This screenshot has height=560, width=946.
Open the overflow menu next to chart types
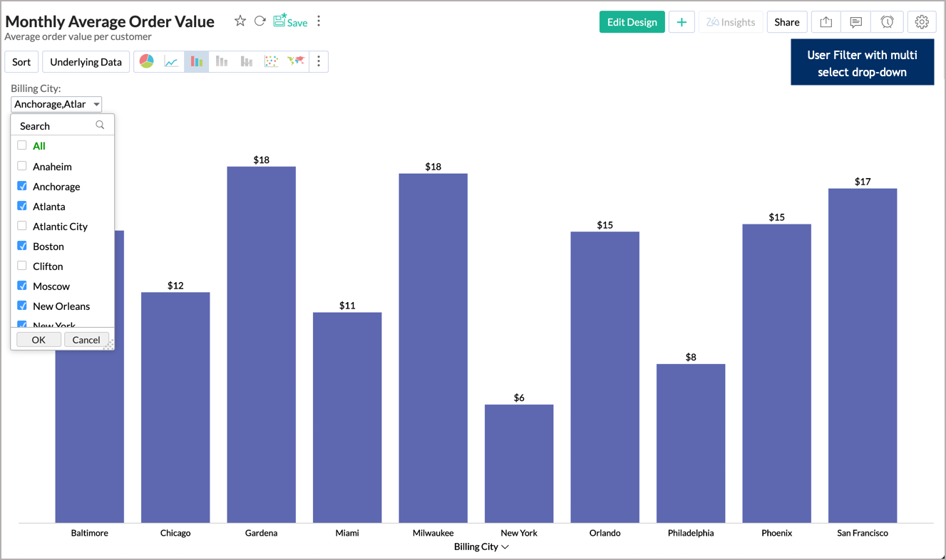(319, 61)
